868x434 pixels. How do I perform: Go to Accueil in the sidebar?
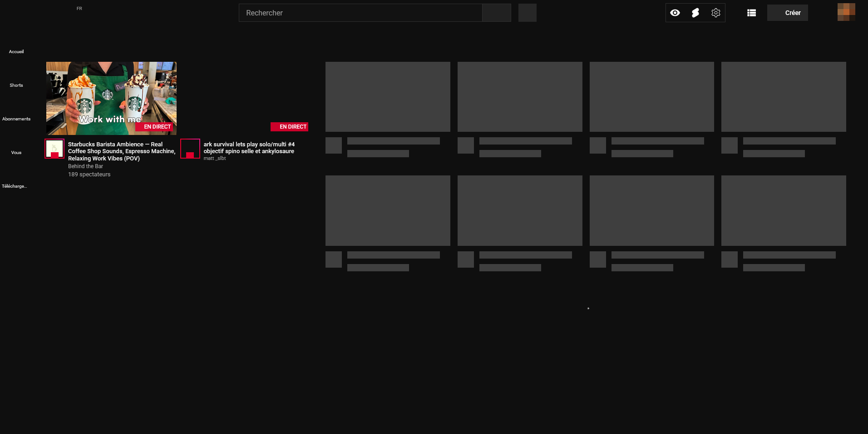pos(16,51)
